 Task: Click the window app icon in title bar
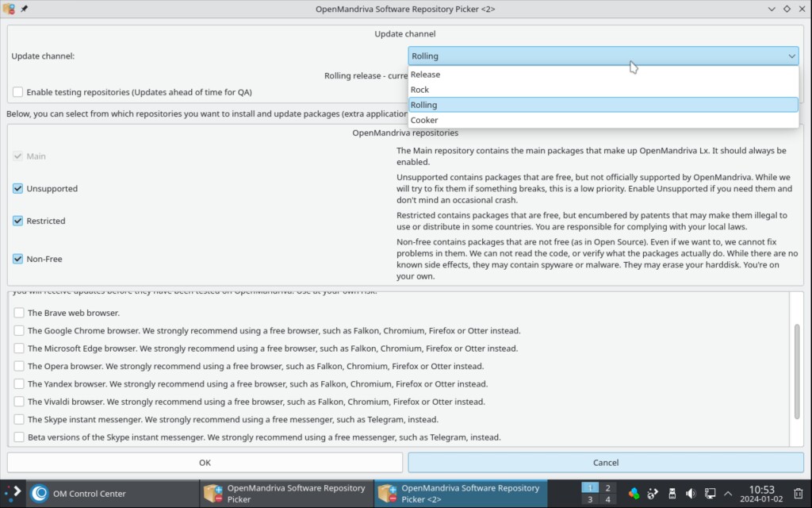(9, 9)
